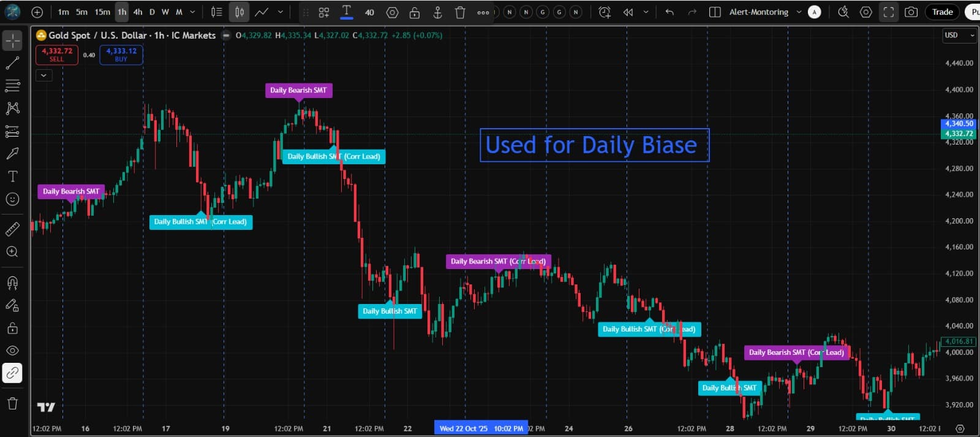Viewport: 980px width, 437px height.
Task: Open quick search with lightning magnifier
Action: (x=843, y=12)
